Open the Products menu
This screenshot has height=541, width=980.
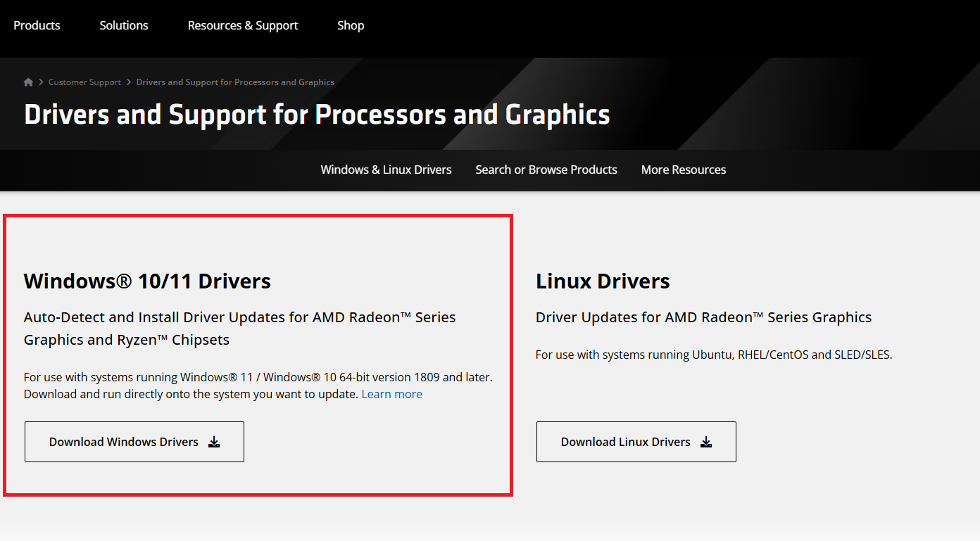[x=37, y=25]
